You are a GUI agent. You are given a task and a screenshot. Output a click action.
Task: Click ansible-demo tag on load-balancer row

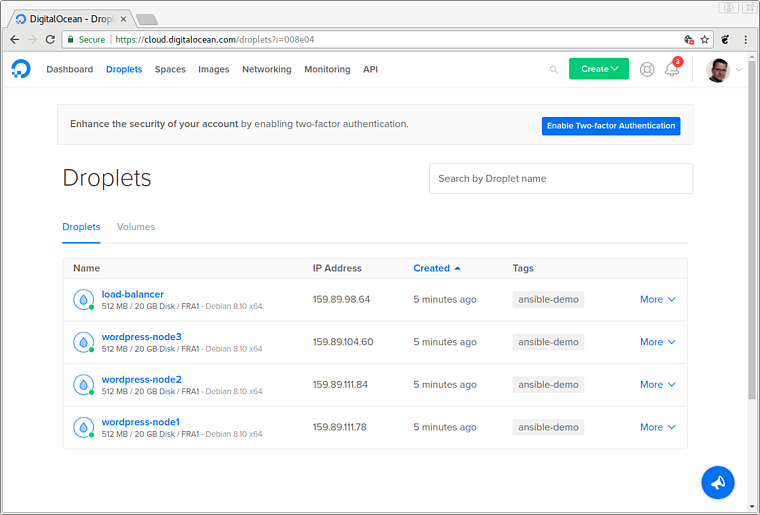click(x=548, y=299)
